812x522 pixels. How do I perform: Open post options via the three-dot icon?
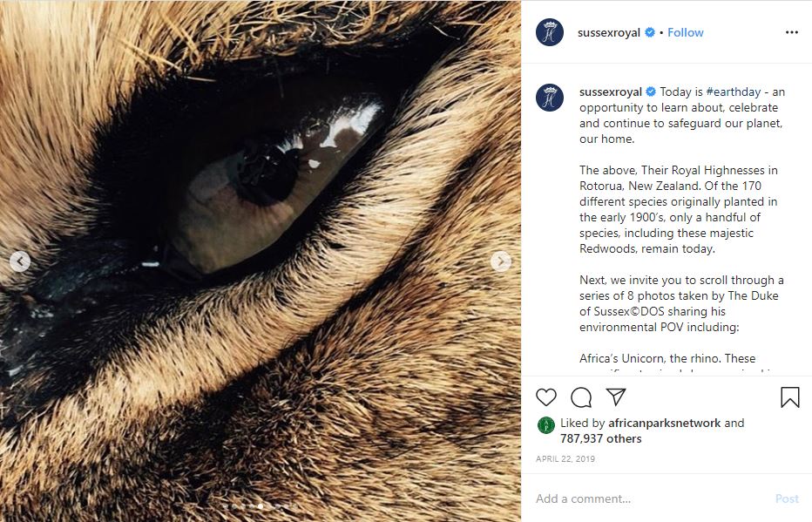791,31
